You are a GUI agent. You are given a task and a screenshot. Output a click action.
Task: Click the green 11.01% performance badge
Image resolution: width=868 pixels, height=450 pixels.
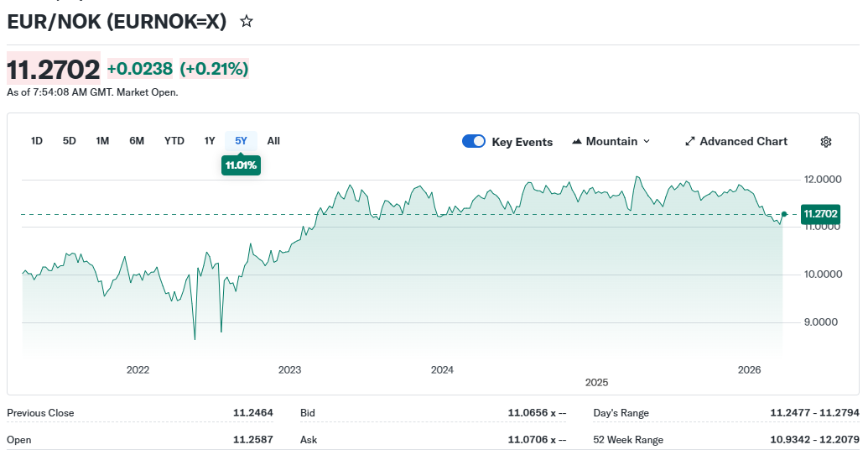click(x=241, y=165)
